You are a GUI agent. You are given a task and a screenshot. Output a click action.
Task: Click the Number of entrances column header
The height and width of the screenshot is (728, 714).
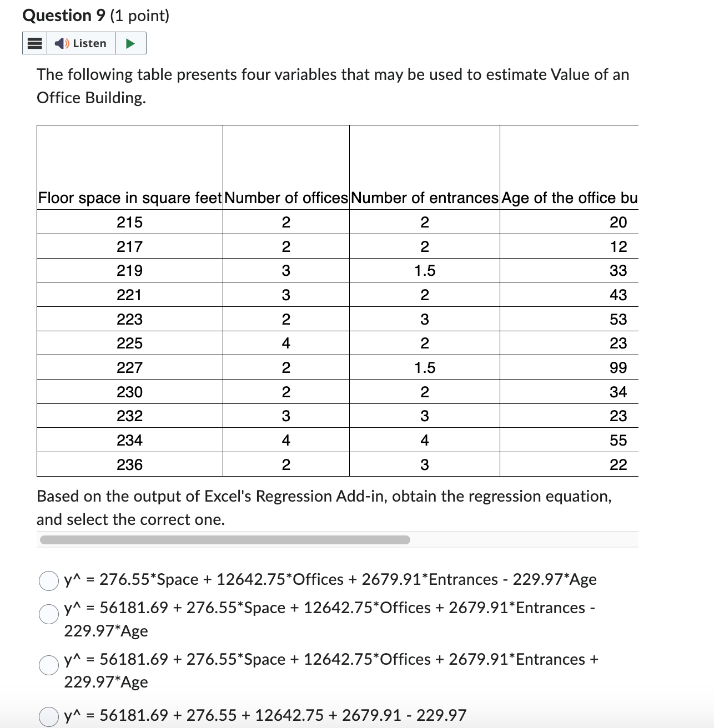424,198
